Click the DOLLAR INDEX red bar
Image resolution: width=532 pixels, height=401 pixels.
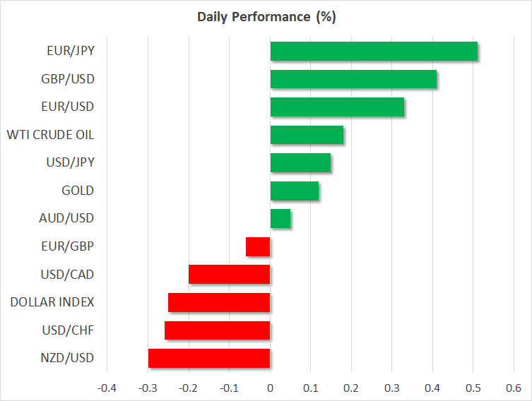(x=219, y=302)
